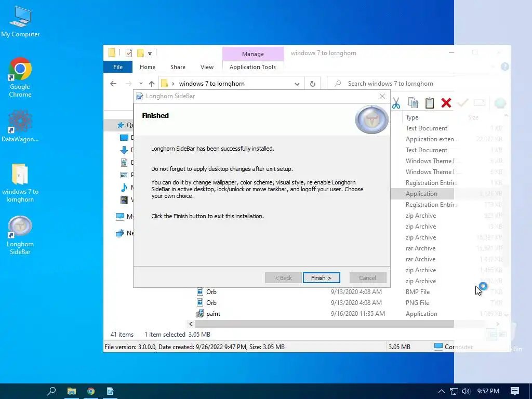Select My Computer in navigation pane
The width and height of the screenshot is (532, 399).
(x=124, y=216)
